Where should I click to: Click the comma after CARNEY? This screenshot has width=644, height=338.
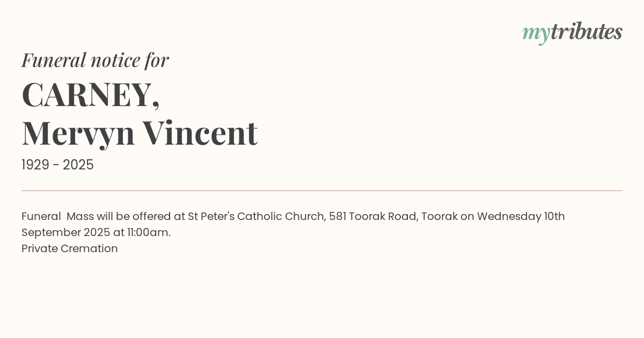coord(156,104)
